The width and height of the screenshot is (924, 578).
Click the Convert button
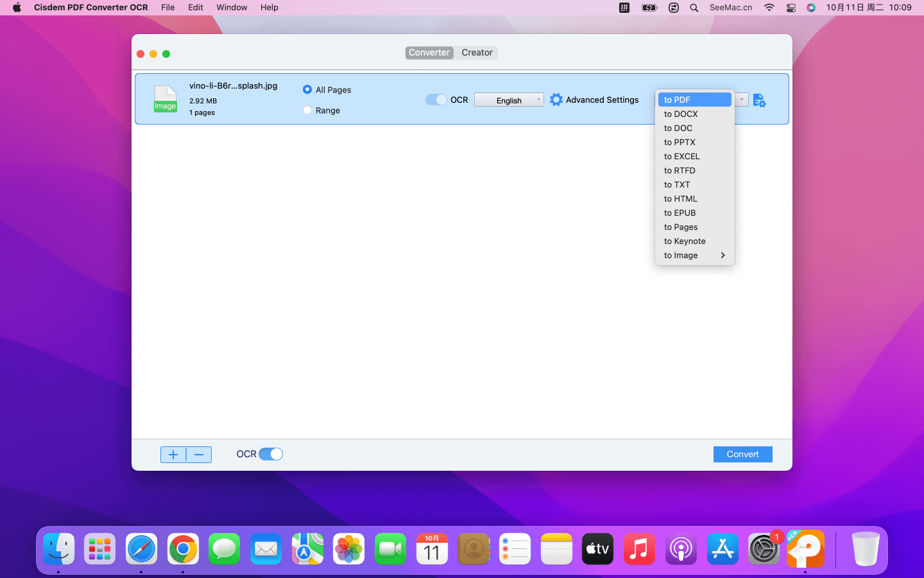742,454
